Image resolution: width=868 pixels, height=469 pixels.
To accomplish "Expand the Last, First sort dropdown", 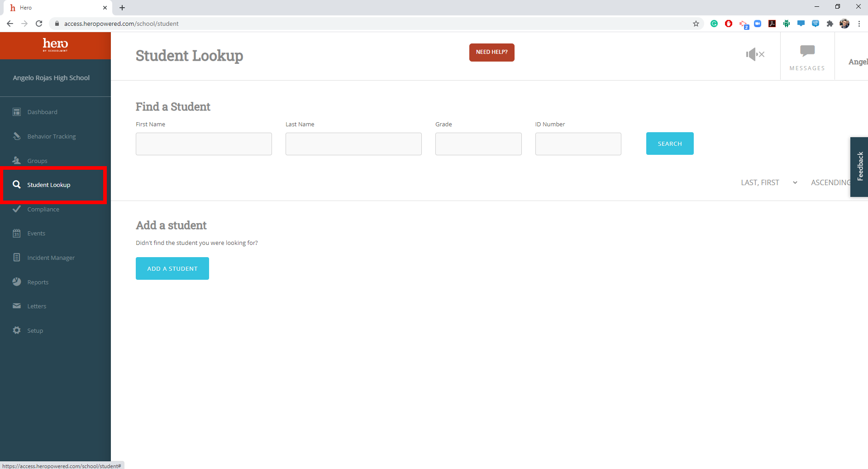I will [768, 182].
